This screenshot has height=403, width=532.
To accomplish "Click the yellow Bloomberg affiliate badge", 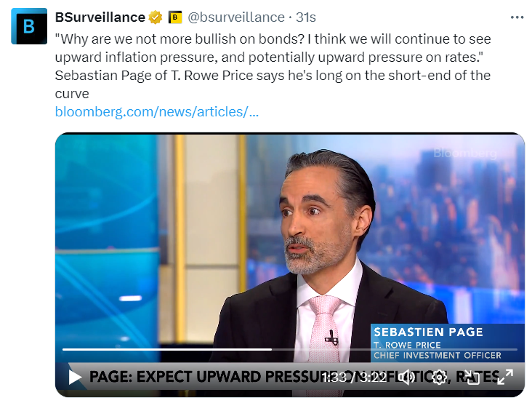I will coord(175,17).
